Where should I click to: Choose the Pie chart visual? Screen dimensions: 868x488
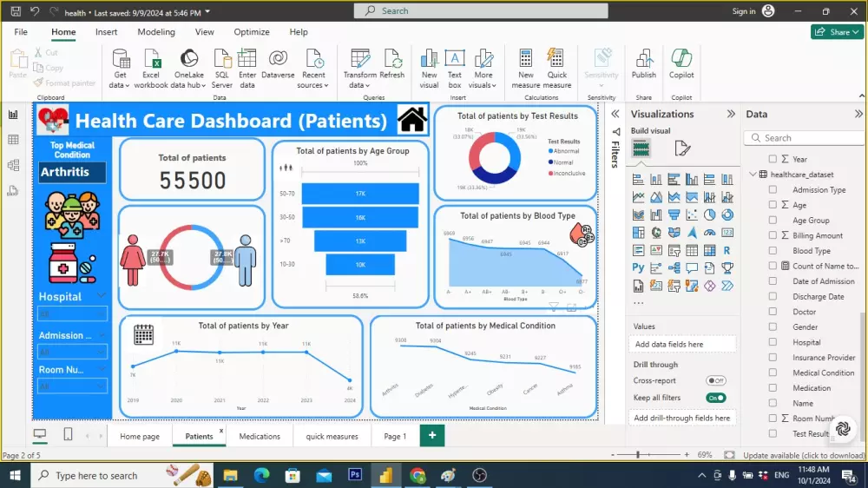(709, 215)
